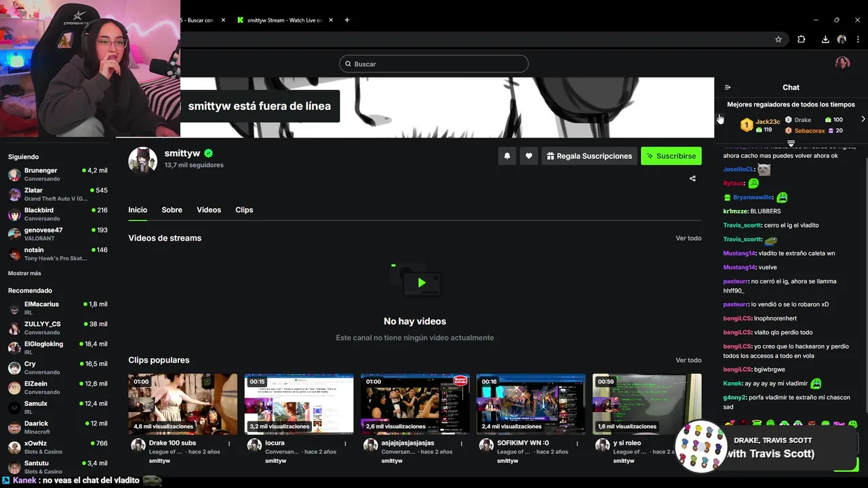Image resolution: width=868 pixels, height=488 pixels.
Task: Expand top gifters with the right chevron
Action: coord(863,119)
